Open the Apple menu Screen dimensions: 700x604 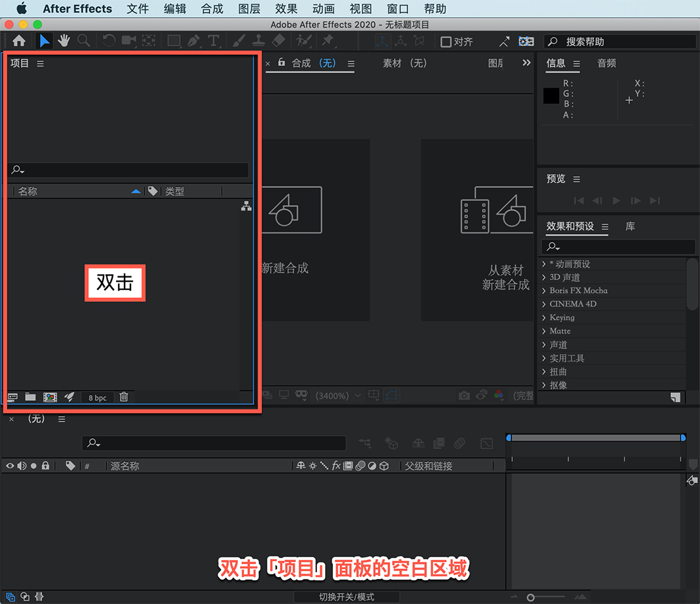click(22, 9)
